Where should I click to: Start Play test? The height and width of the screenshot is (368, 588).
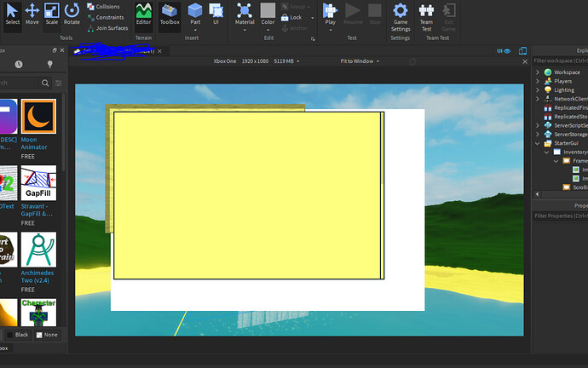(x=331, y=14)
